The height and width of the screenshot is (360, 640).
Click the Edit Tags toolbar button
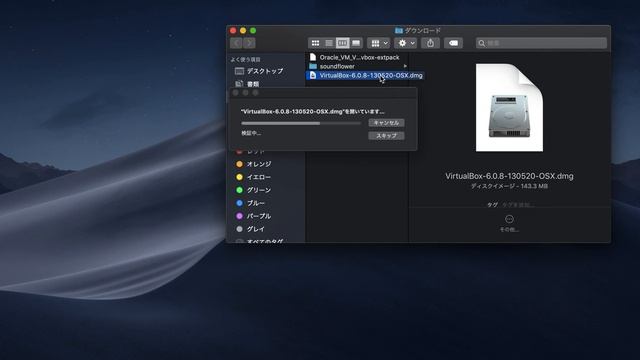(453, 43)
